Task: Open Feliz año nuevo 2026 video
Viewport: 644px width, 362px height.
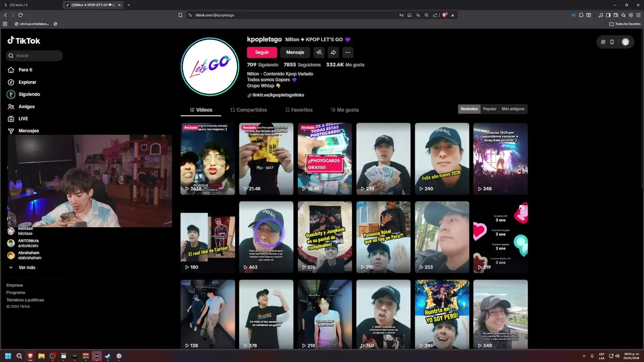Action: [x=442, y=159]
